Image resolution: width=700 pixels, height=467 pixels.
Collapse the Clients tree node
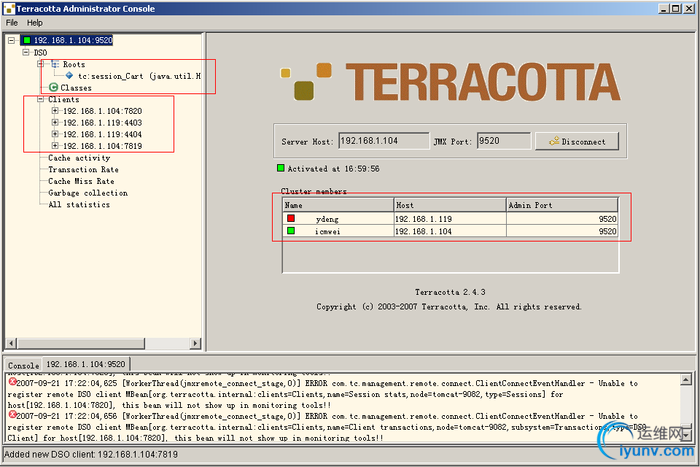click(x=41, y=99)
